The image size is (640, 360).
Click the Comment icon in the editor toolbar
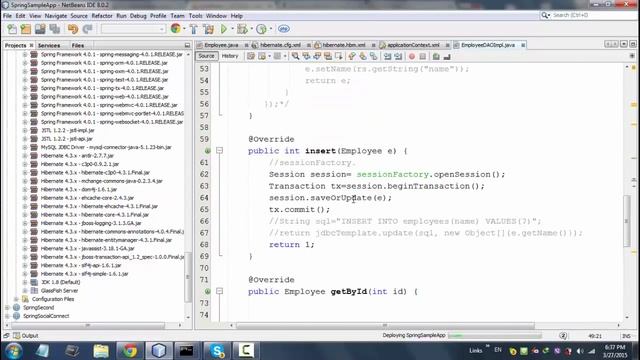click(436, 56)
